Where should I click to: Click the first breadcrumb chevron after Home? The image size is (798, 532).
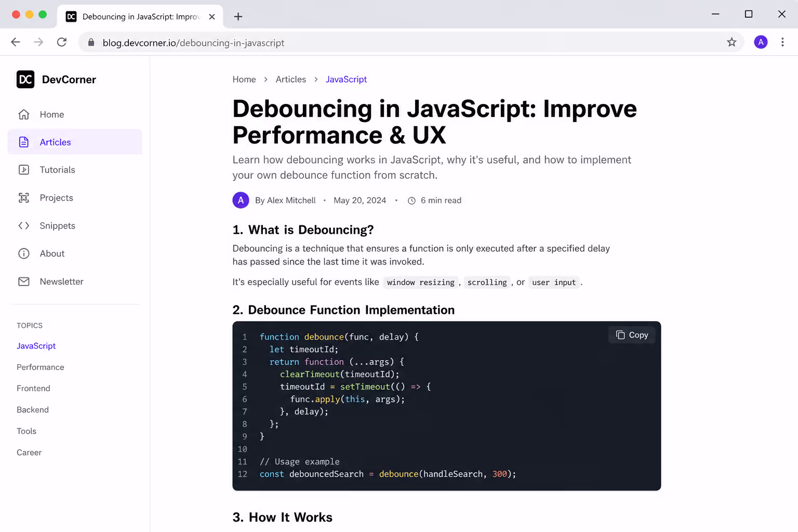(266, 79)
